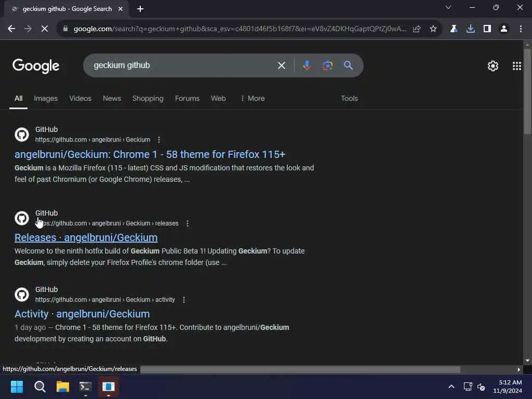532x399 pixels.
Task: Click the Google logo
Action: click(36, 66)
